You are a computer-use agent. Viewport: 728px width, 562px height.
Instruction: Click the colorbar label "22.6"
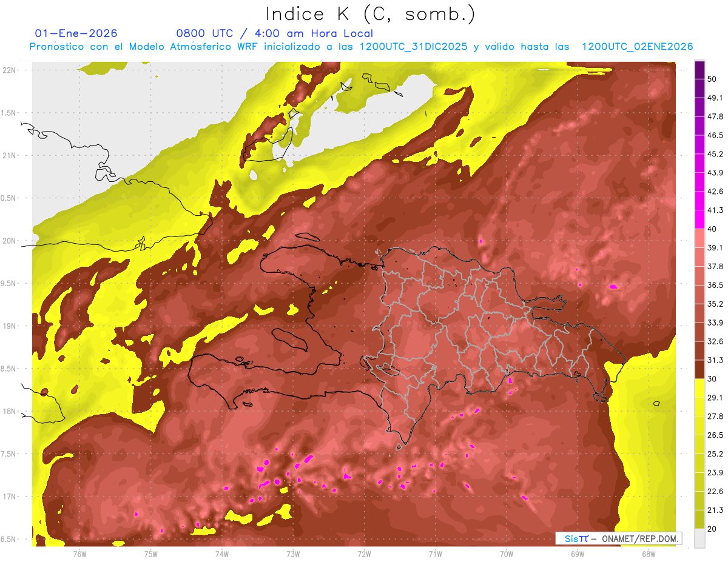(715, 492)
